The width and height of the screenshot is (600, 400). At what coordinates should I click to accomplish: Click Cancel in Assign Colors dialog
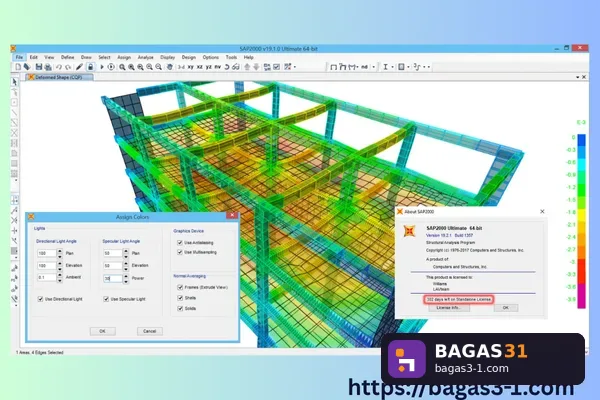pyautogui.click(x=150, y=331)
